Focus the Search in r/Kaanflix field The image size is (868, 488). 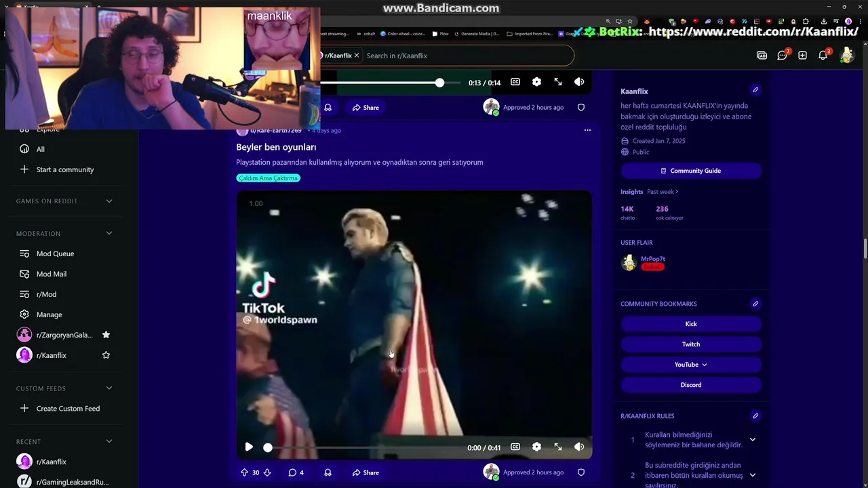[x=468, y=56]
